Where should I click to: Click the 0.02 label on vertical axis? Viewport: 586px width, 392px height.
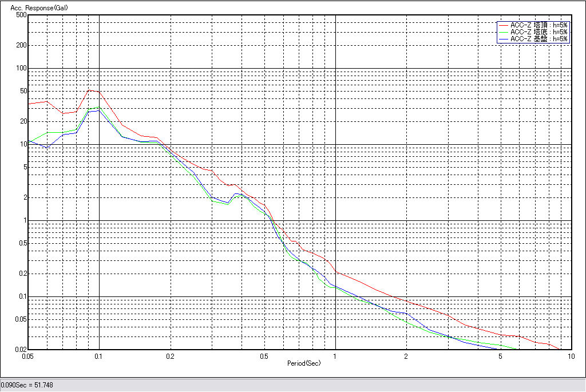[20, 350]
